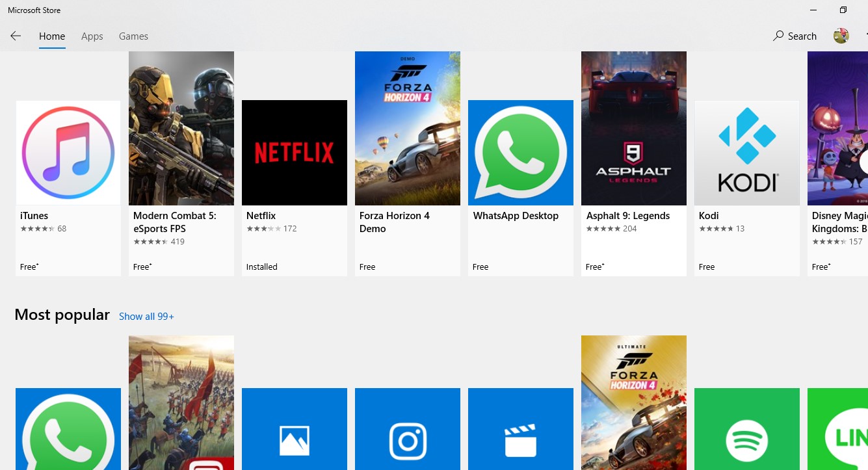Click the Free price under Kodi
868x470 pixels.
tap(707, 267)
